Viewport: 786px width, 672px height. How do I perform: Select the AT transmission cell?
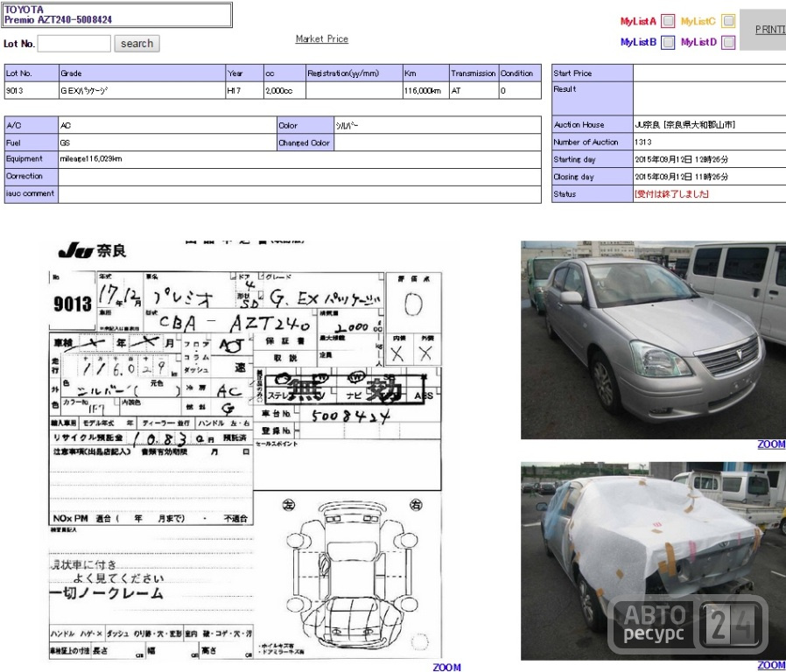pyautogui.click(x=474, y=91)
